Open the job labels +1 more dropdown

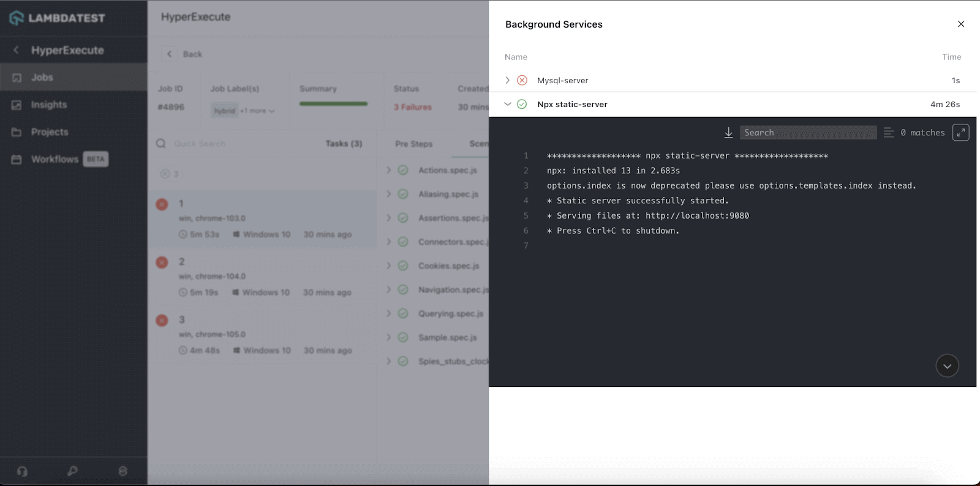[x=257, y=111]
